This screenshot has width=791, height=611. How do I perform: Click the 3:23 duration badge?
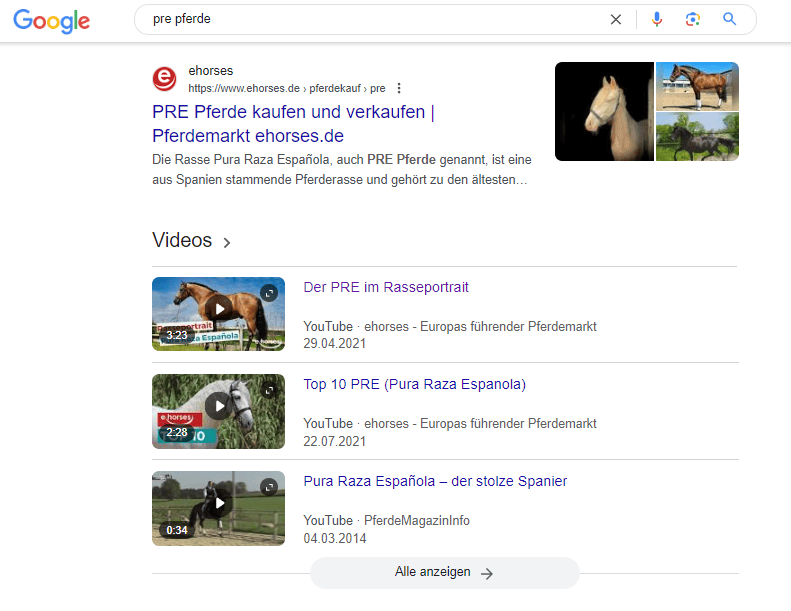pos(177,335)
